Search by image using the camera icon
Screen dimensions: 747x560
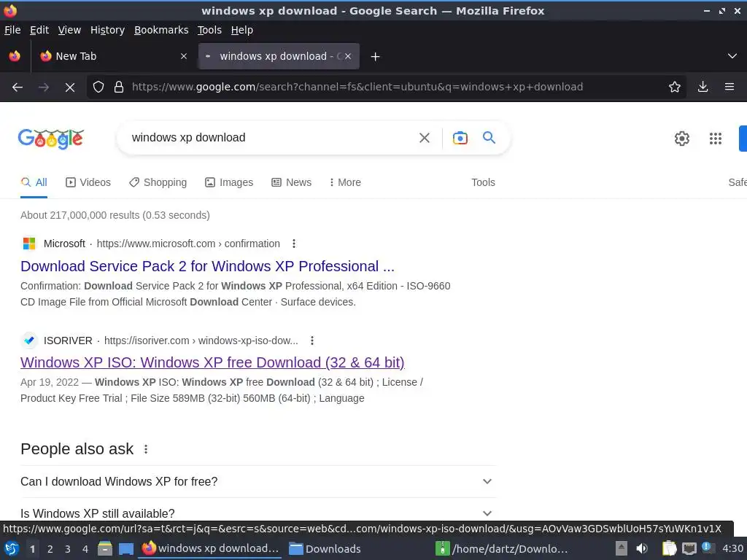click(460, 138)
